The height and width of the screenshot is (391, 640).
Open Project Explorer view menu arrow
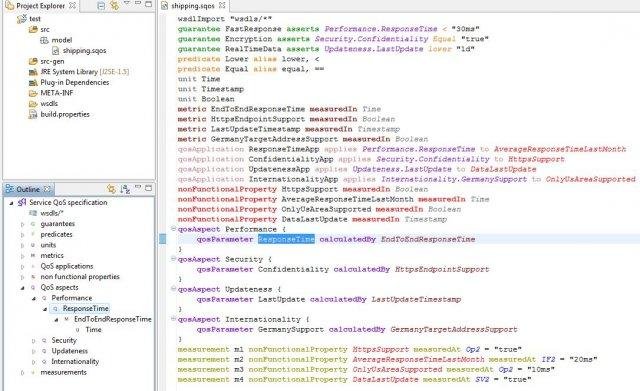(x=127, y=3)
